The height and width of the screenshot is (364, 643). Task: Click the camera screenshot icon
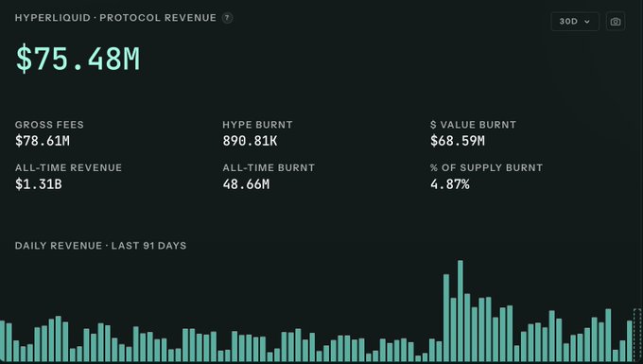click(616, 22)
